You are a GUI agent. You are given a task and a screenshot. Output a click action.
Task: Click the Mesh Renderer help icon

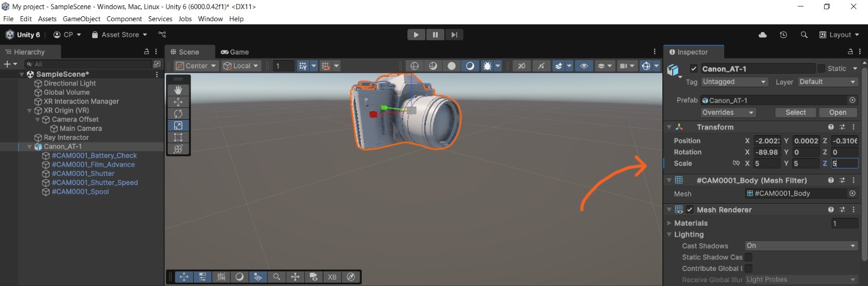831,210
